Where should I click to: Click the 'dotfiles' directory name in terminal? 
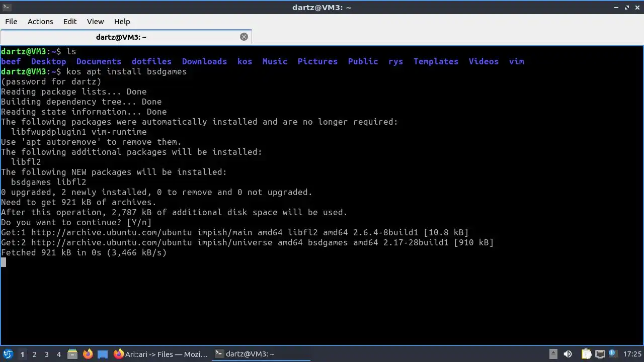[152, 61]
